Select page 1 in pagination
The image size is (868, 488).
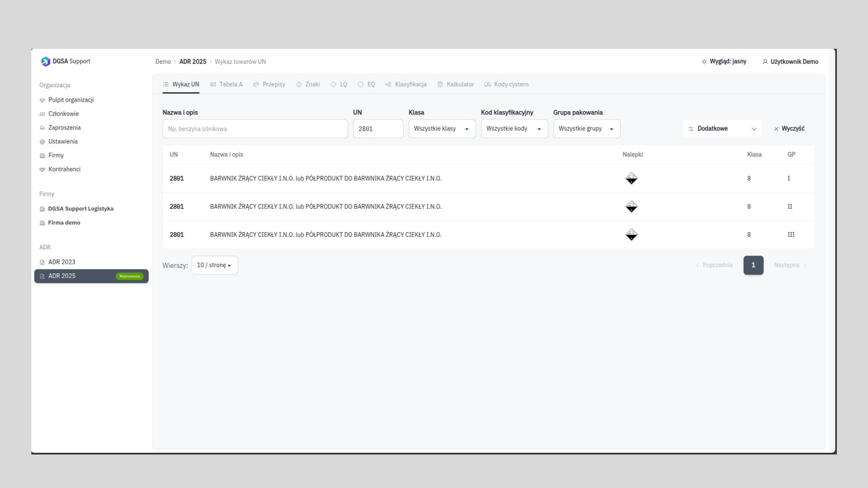pos(754,265)
